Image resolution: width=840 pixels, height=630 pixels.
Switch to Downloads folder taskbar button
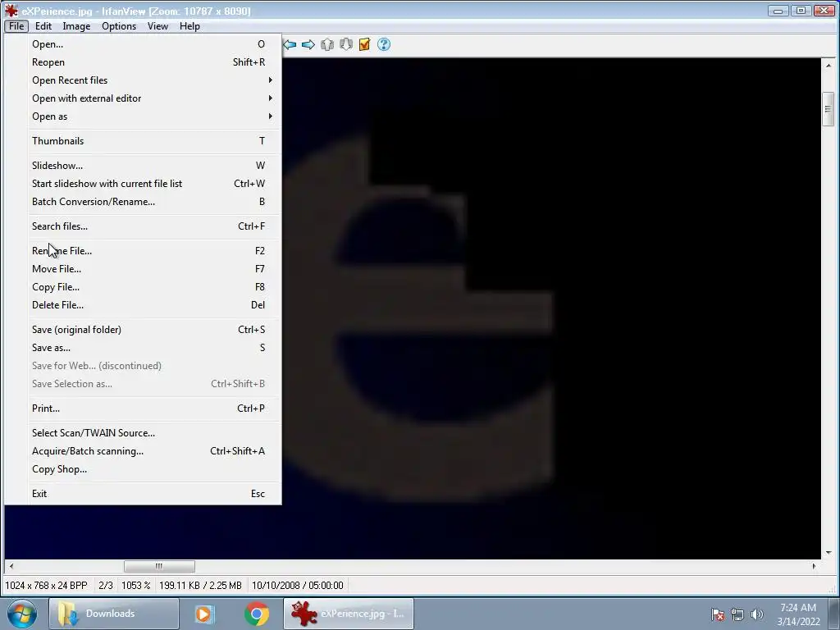[113, 614]
